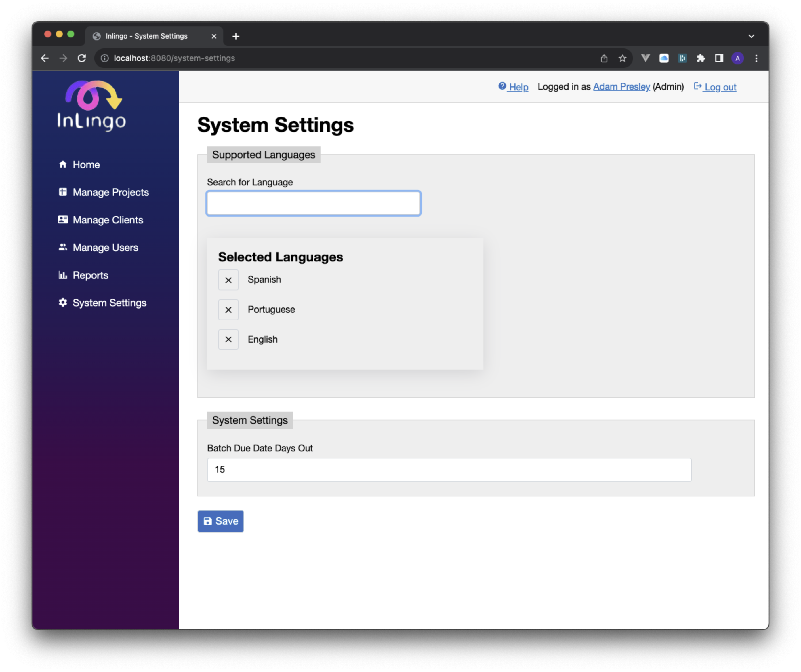
Task: Remove Spanish from selected languages
Action: pos(228,280)
